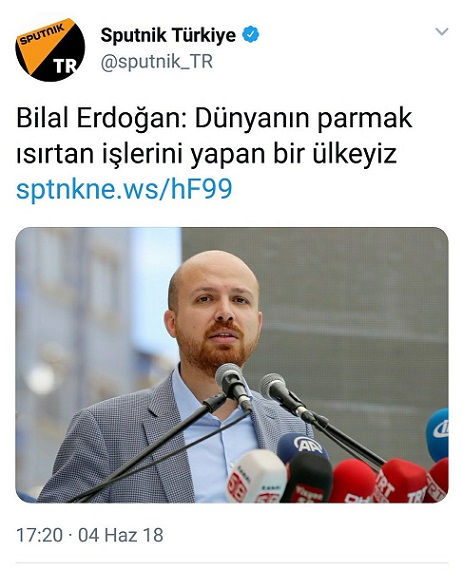Click the red TRT microphone in photo
This screenshot has width=463, height=570.
(x=401, y=481)
